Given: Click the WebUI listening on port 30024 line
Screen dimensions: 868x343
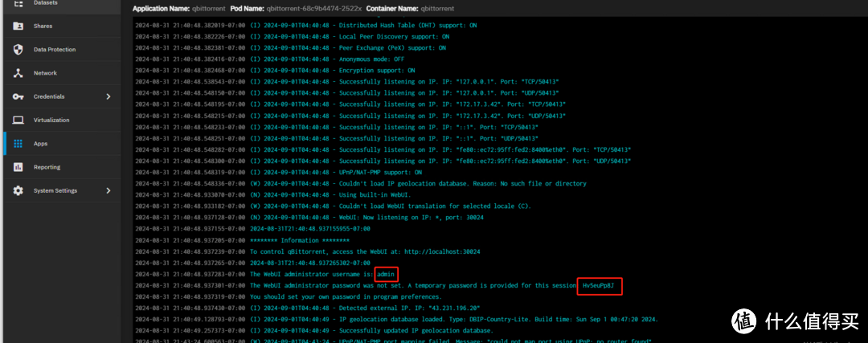Looking at the screenshot, I should click(x=309, y=218).
